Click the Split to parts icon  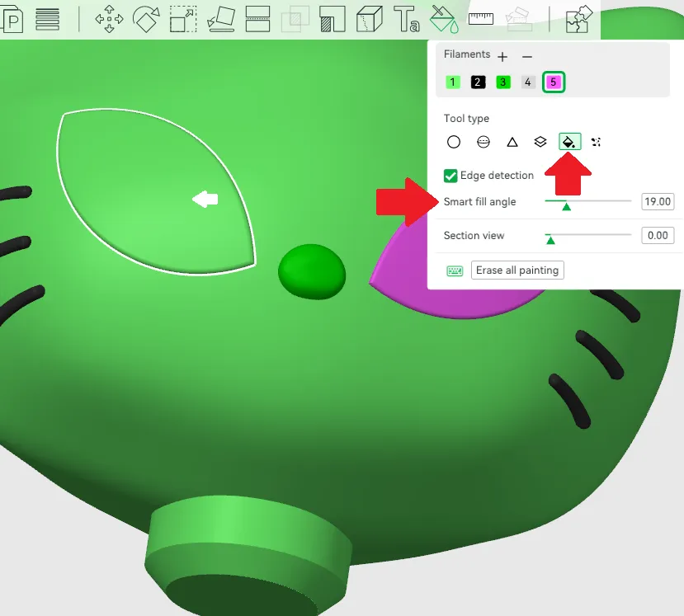12,19
